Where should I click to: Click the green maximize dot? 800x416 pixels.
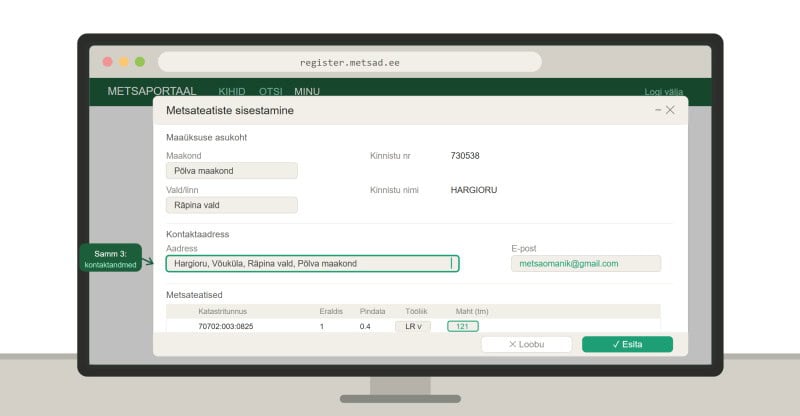(x=140, y=62)
